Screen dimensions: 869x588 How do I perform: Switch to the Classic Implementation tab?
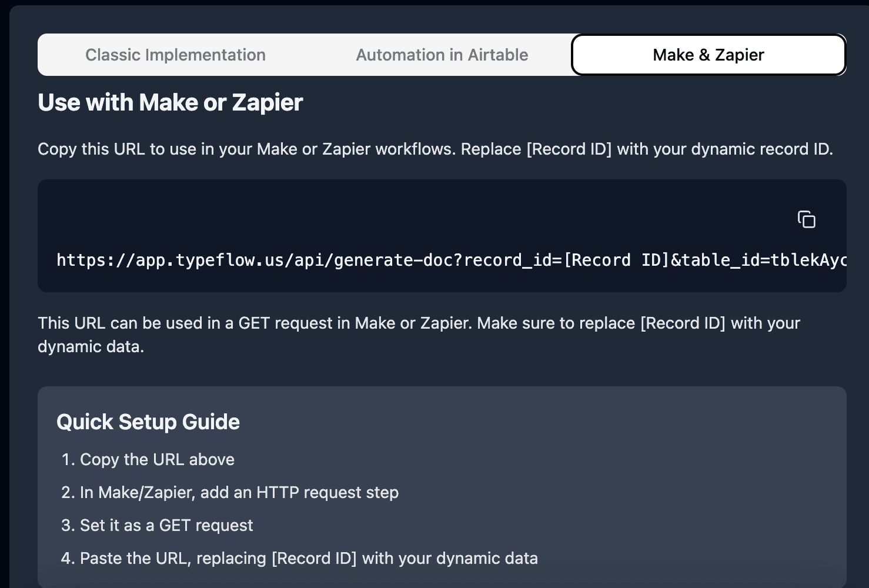[175, 55]
